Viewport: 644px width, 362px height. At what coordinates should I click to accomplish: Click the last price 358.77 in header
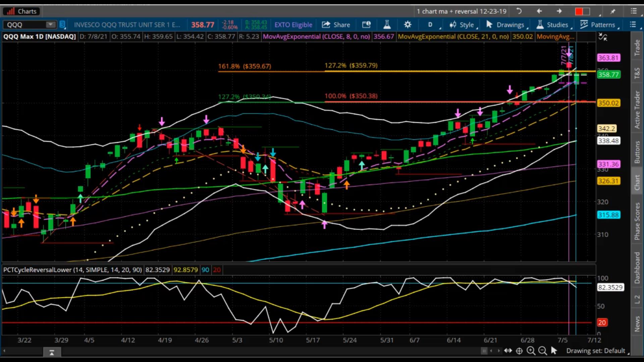203,25
